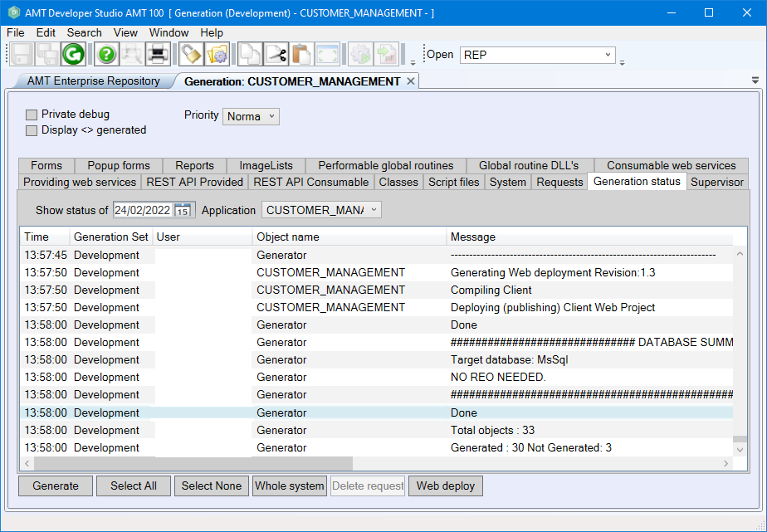The height and width of the screenshot is (532, 767).
Task: Click the full screen frame toolbar icon
Action: [x=328, y=54]
